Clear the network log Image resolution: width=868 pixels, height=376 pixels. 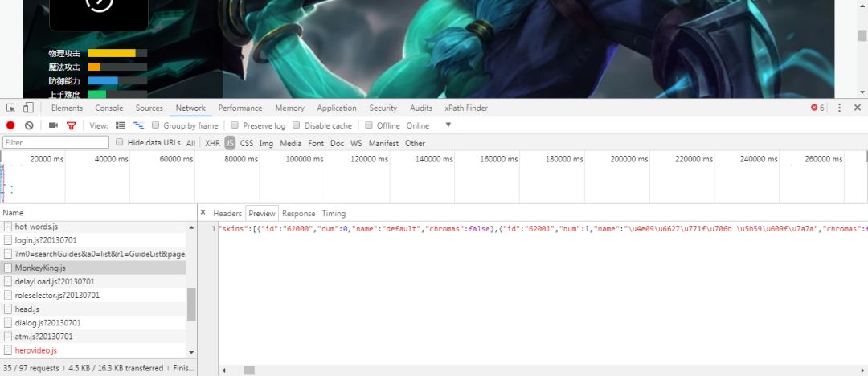tap(29, 125)
